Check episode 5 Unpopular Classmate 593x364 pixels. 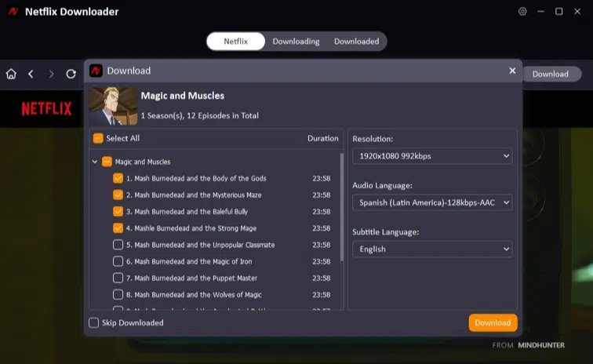click(118, 245)
